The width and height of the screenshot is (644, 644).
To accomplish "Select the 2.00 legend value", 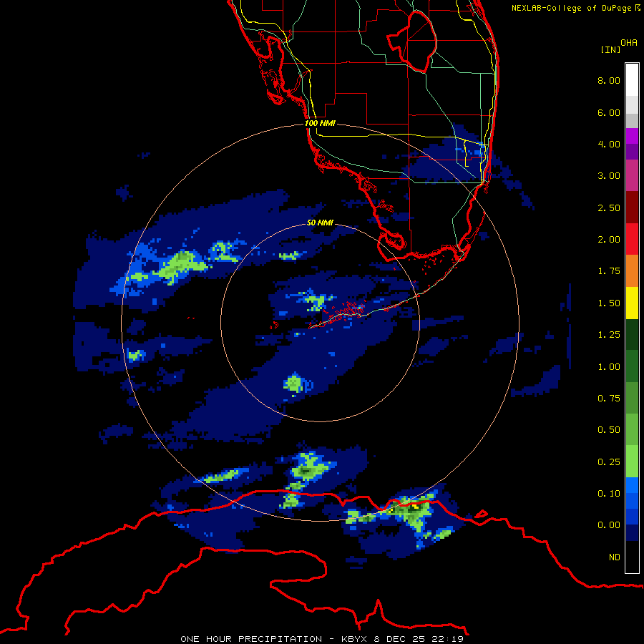I will point(609,240).
